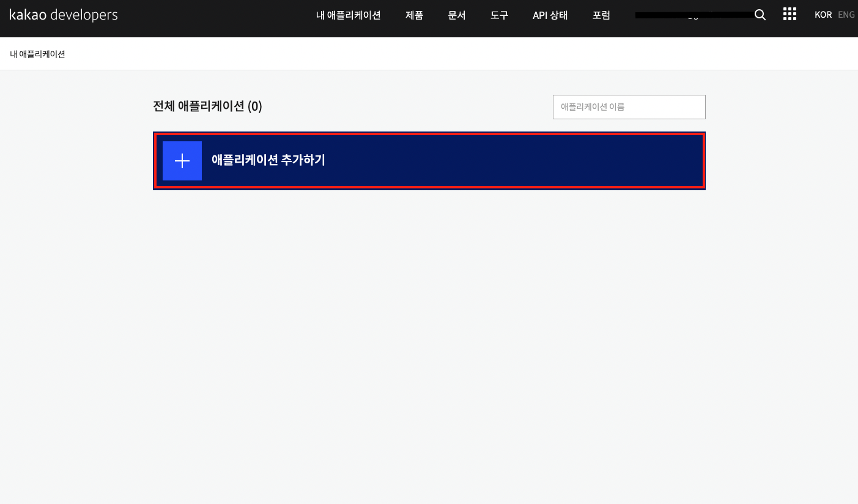Click the empty gray area below the banner
The height and width of the screenshot is (504, 858).
(x=428, y=336)
